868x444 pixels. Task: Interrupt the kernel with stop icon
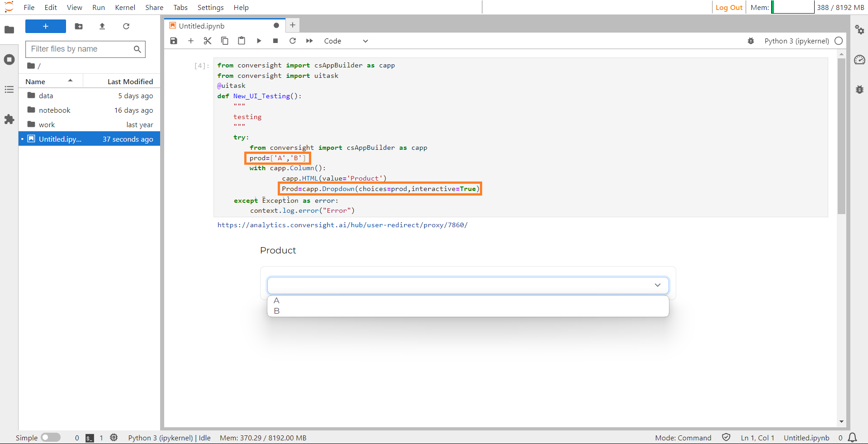click(275, 41)
